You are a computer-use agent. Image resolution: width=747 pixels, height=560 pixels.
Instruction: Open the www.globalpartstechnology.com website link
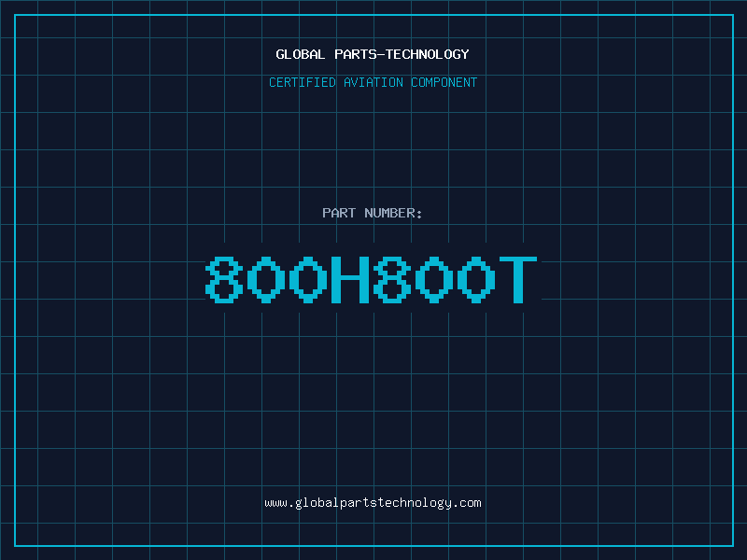(x=373, y=502)
